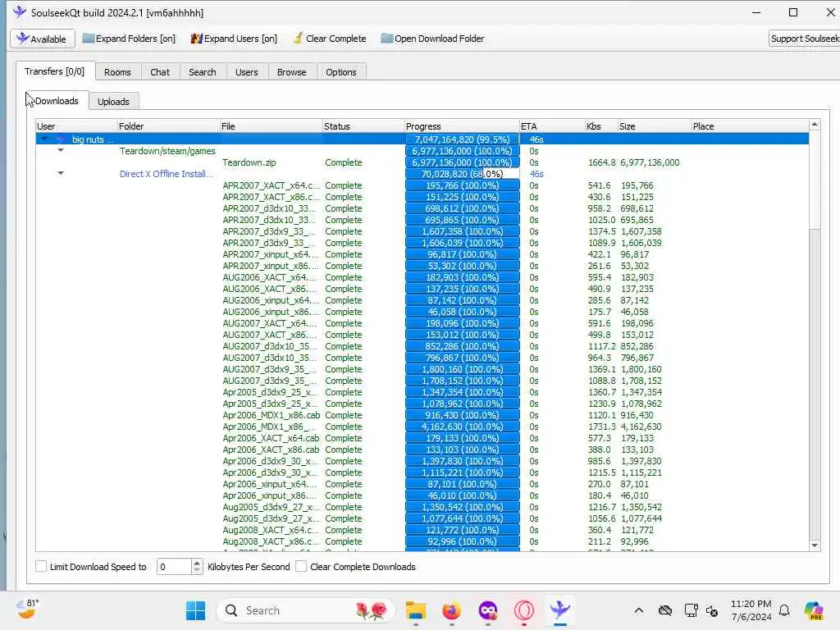
Task: Sort by the Place column header
Action: (x=750, y=126)
